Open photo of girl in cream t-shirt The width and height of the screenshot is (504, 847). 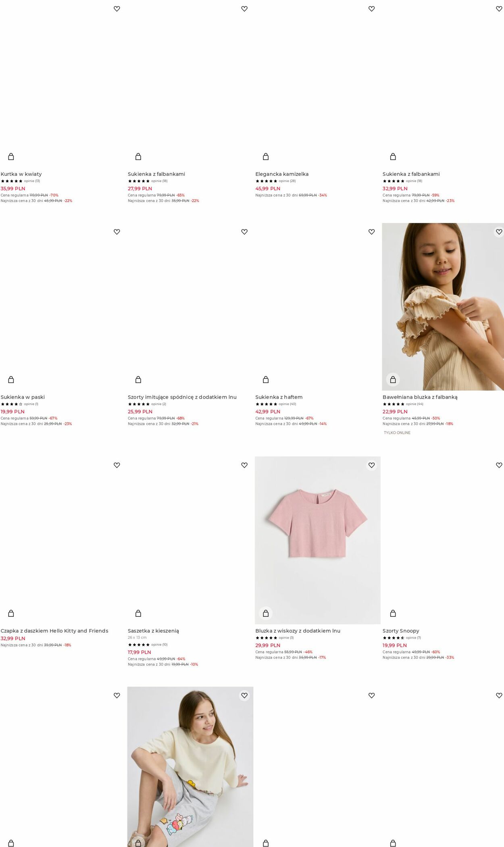(x=190, y=767)
